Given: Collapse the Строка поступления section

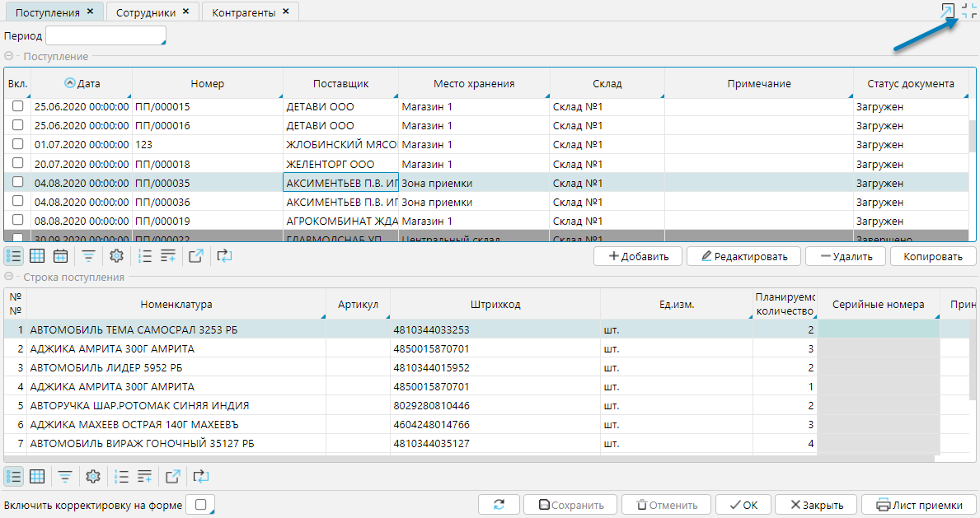Looking at the screenshot, I should 9,277.
